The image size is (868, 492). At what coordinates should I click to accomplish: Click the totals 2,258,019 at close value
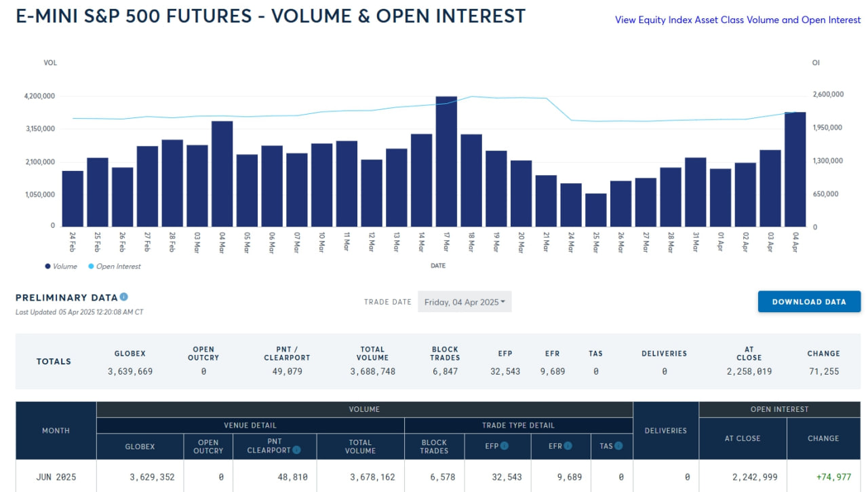pos(749,371)
